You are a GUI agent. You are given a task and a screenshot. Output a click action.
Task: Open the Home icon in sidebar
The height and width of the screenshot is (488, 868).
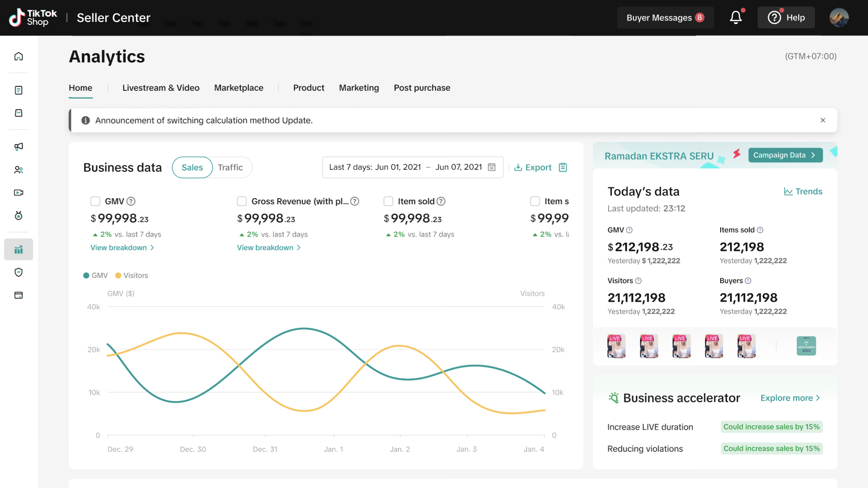click(19, 57)
